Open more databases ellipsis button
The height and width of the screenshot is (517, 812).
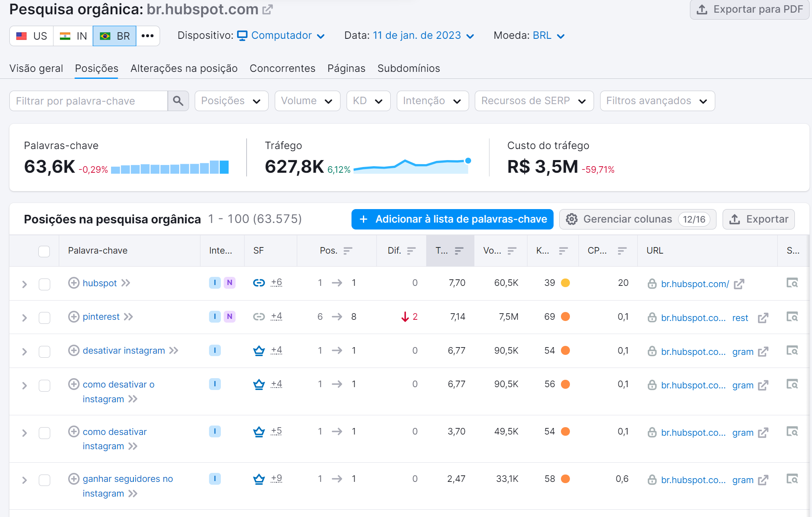pos(148,36)
